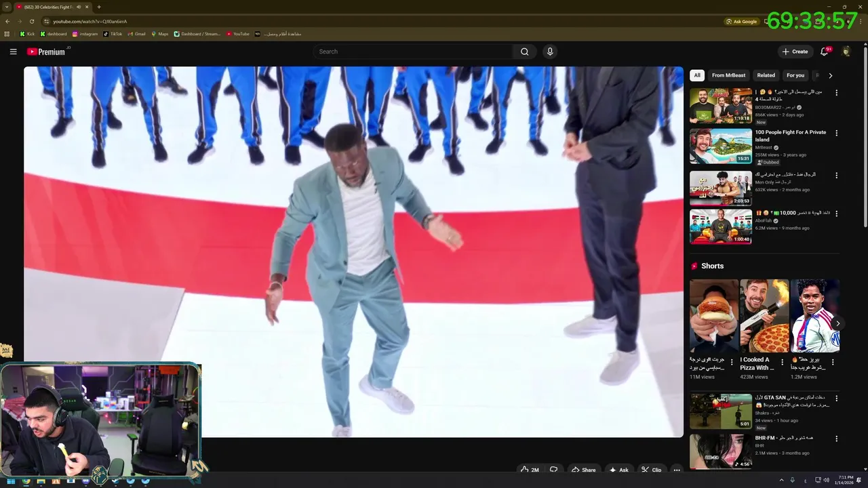Image resolution: width=868 pixels, height=488 pixels.
Task: Open options for AboFlah video
Action: 836,213
